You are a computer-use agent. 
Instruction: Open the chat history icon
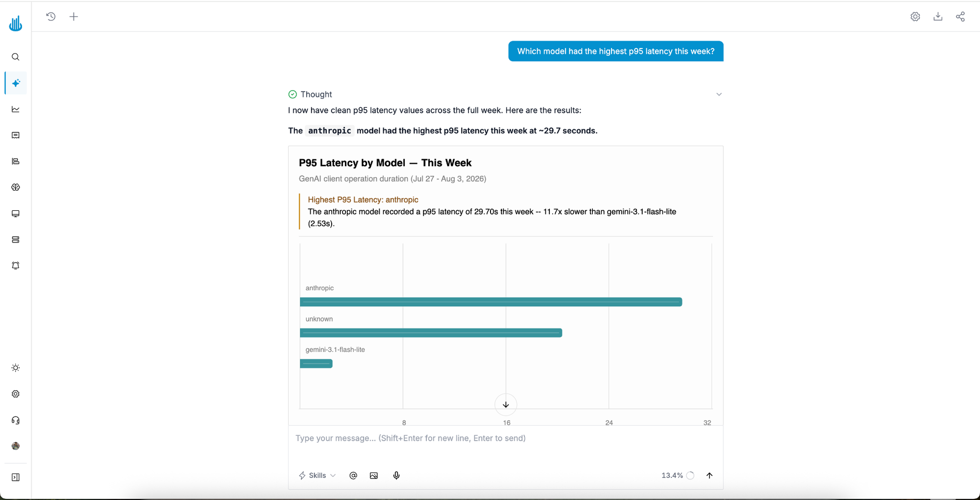51,17
